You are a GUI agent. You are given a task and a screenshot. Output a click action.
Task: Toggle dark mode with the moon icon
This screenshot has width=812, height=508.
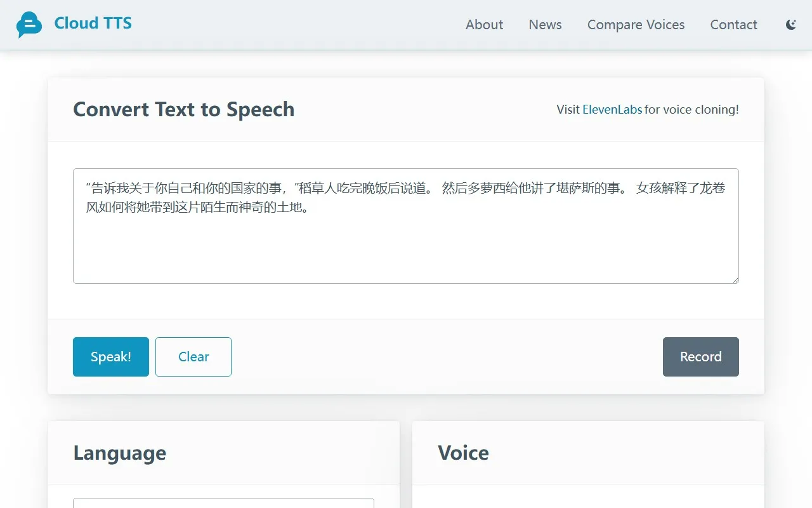[790, 25]
